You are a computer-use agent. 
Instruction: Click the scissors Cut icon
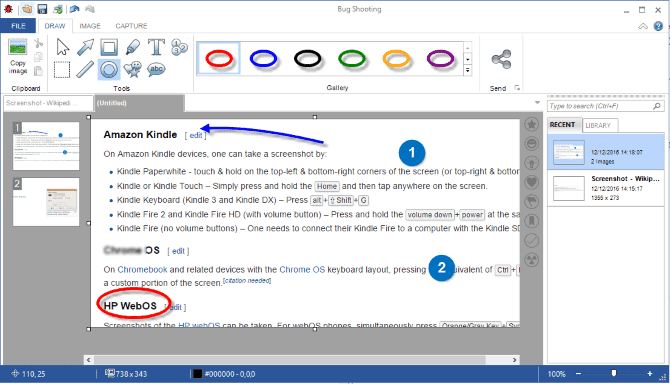coord(38,43)
